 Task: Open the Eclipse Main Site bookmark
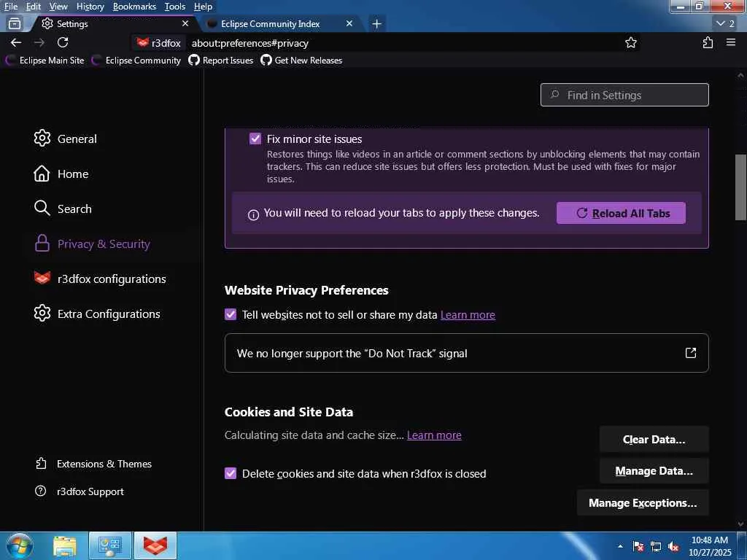(45, 61)
